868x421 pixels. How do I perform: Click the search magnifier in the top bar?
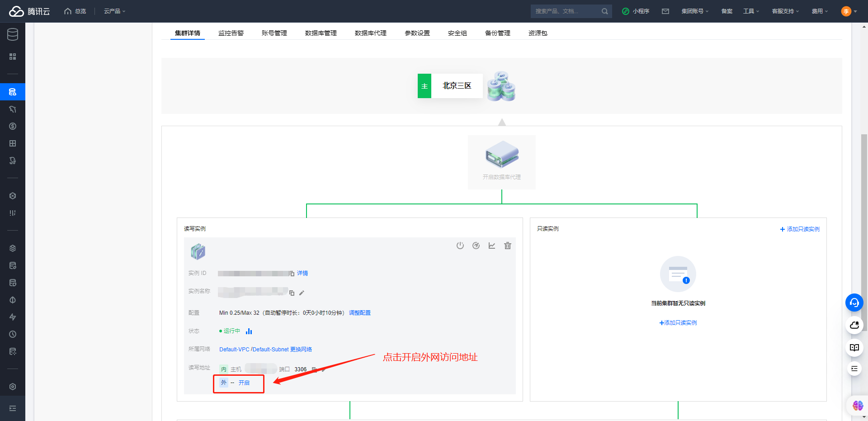click(x=605, y=11)
